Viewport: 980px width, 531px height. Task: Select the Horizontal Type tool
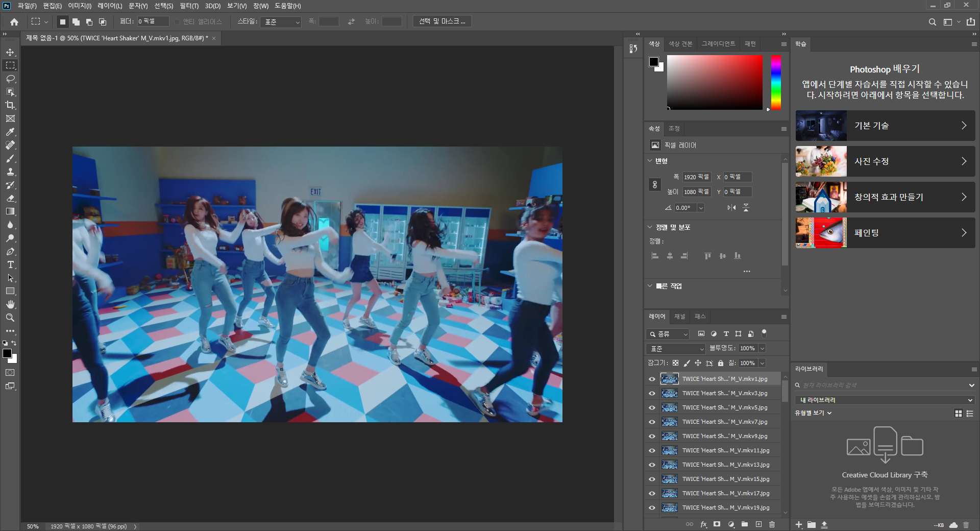[x=10, y=264]
